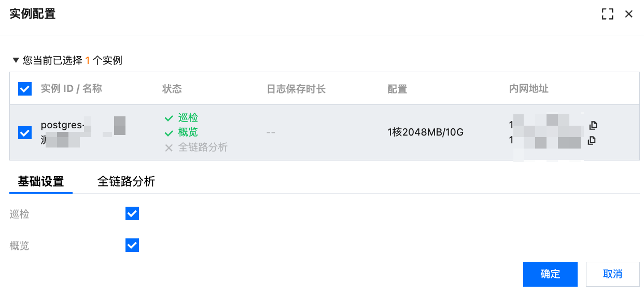
Task: Cancel with the 取消 button
Action: click(612, 274)
